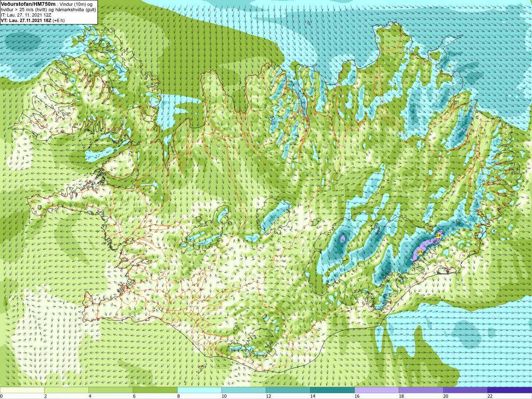Click the 'IT: Lau. 27. 11. 2021 12Z' line

[x=26, y=15]
